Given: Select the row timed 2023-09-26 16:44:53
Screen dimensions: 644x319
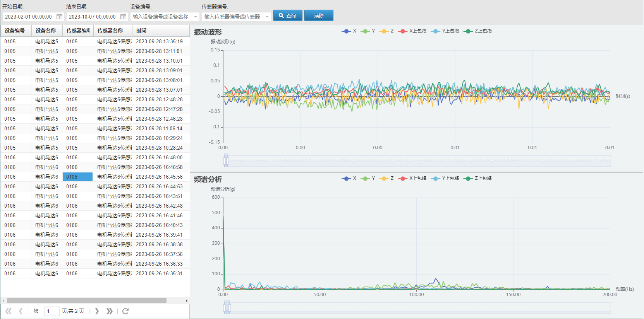Looking at the screenshot, I should (95, 186).
